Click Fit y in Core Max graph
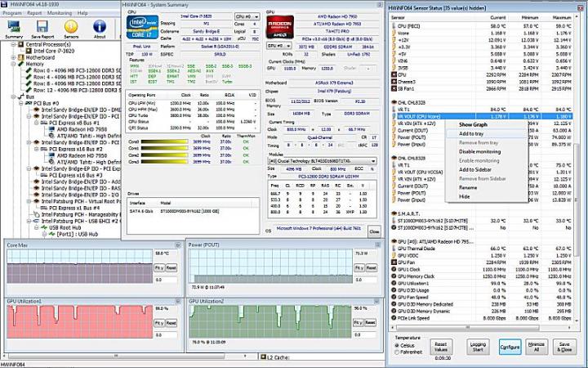The image size is (588, 368). (x=159, y=267)
